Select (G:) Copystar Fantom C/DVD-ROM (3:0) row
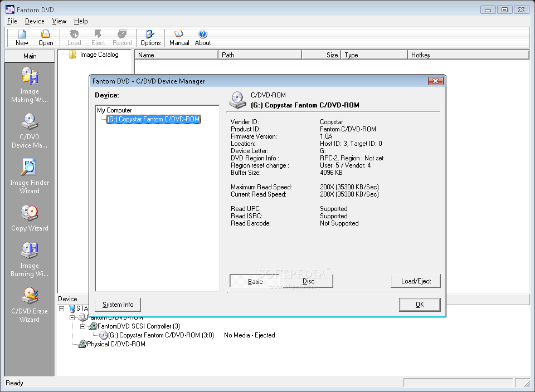The height and width of the screenshot is (392, 535). point(161,335)
